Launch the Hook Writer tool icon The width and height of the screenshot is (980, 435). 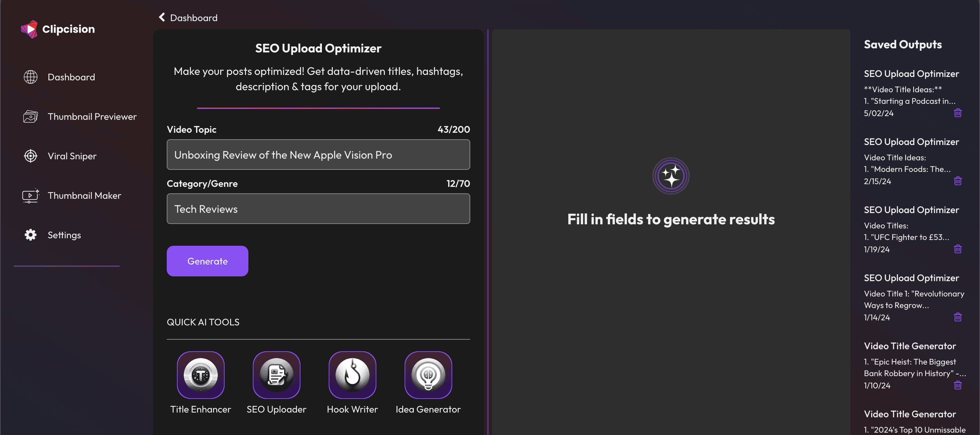point(352,375)
